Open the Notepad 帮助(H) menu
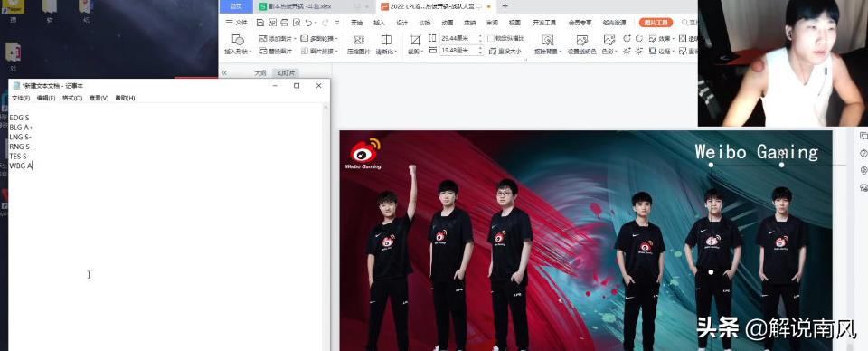 pyautogui.click(x=125, y=98)
